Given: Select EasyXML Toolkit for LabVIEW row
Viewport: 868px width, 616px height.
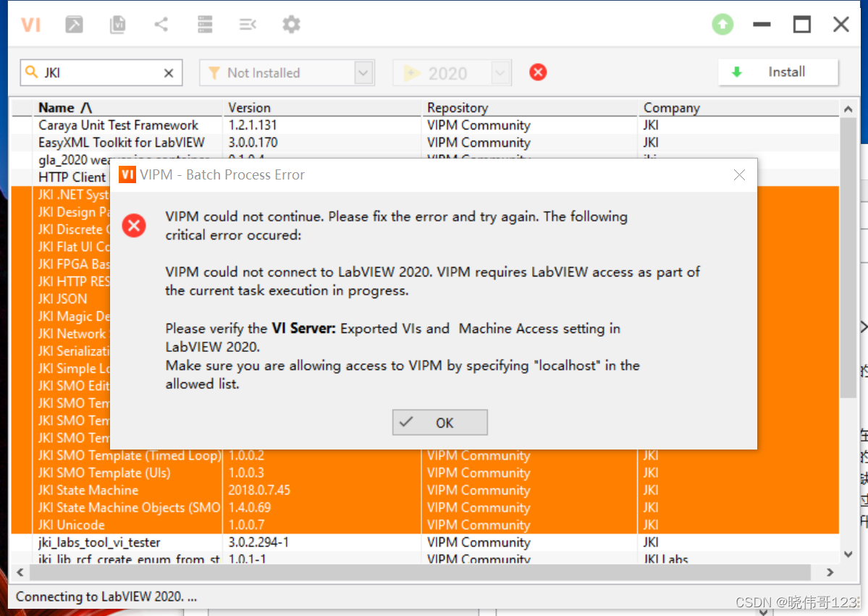Looking at the screenshot, I should (x=425, y=143).
